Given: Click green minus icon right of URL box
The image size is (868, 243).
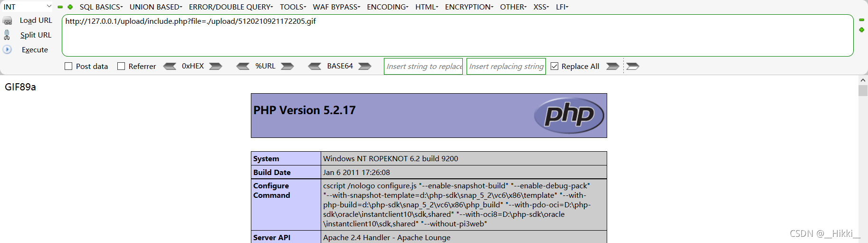Looking at the screenshot, I should 861,20.
